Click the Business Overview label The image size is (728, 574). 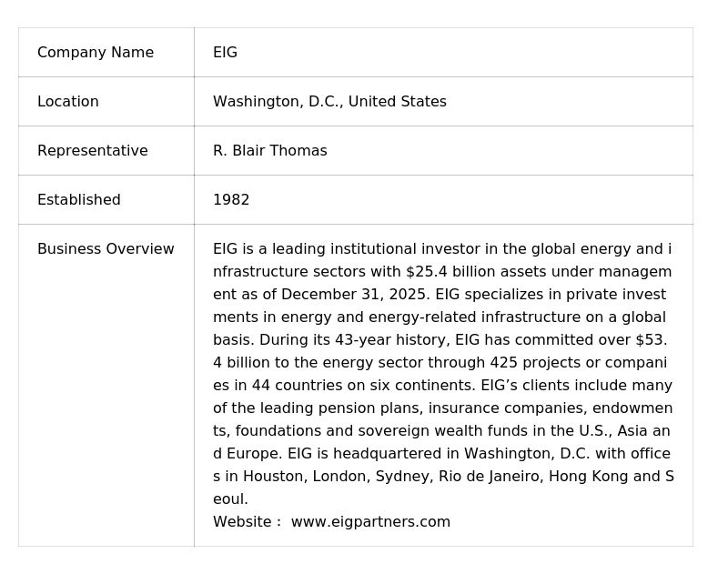106,249
